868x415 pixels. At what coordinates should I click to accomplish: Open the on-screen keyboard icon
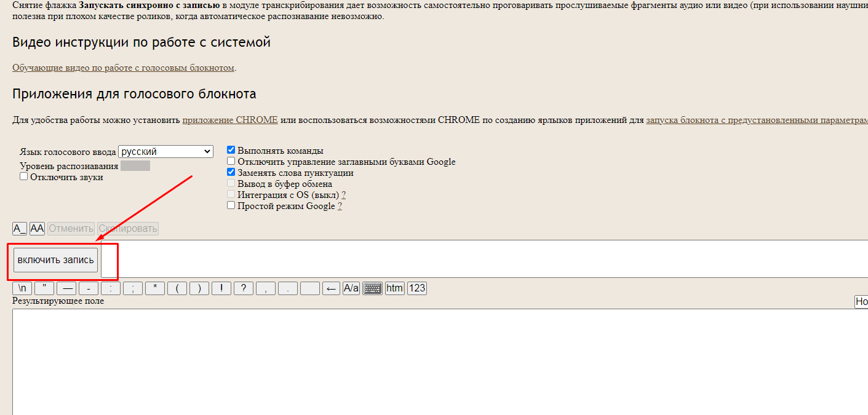(373, 288)
